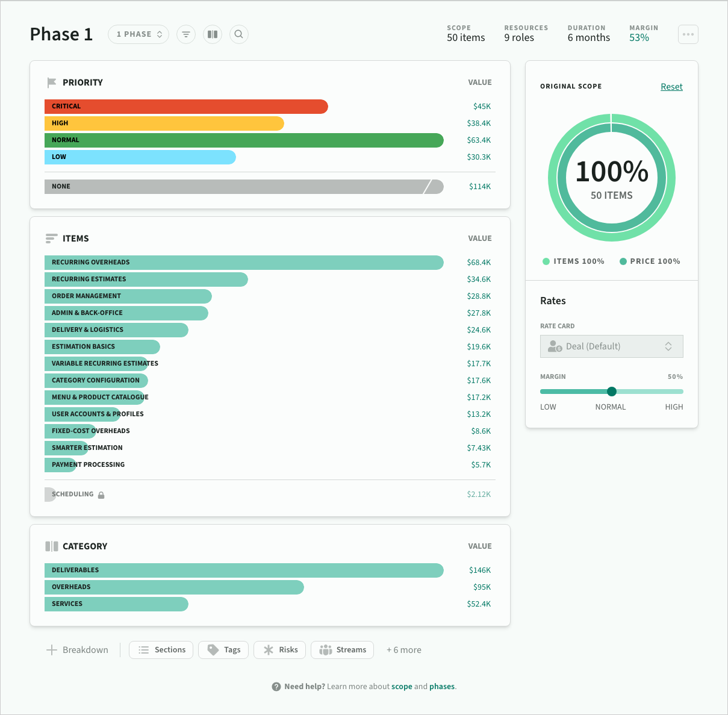Click the lock icon next to Scheduling
Viewport: 728px width, 715px height.
pyautogui.click(x=101, y=495)
